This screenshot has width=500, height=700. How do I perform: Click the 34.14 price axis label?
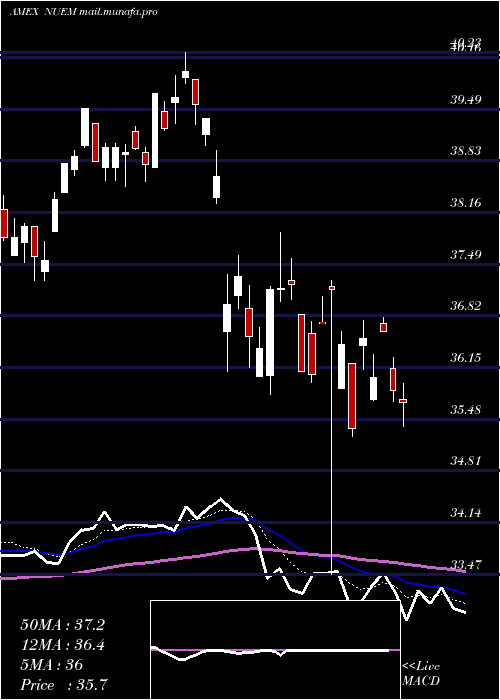[x=466, y=513]
